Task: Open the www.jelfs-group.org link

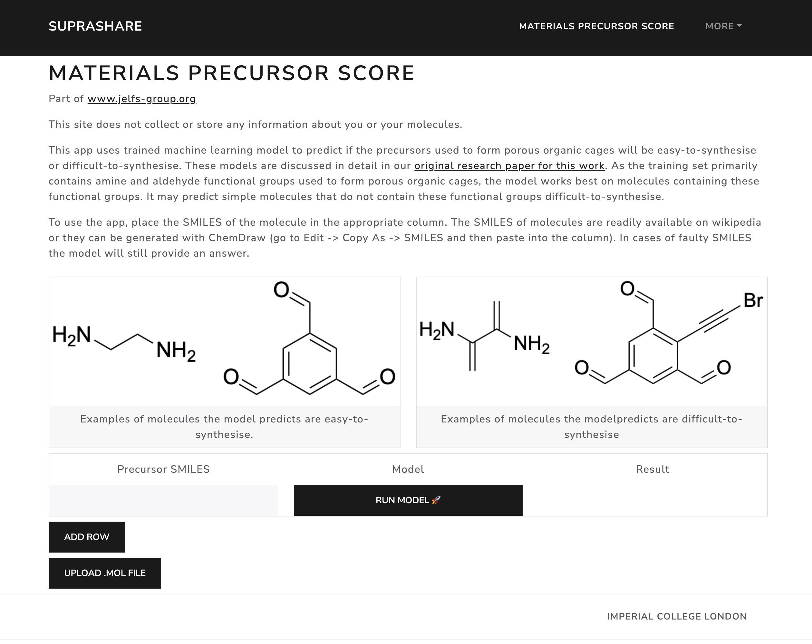Action: coord(141,99)
